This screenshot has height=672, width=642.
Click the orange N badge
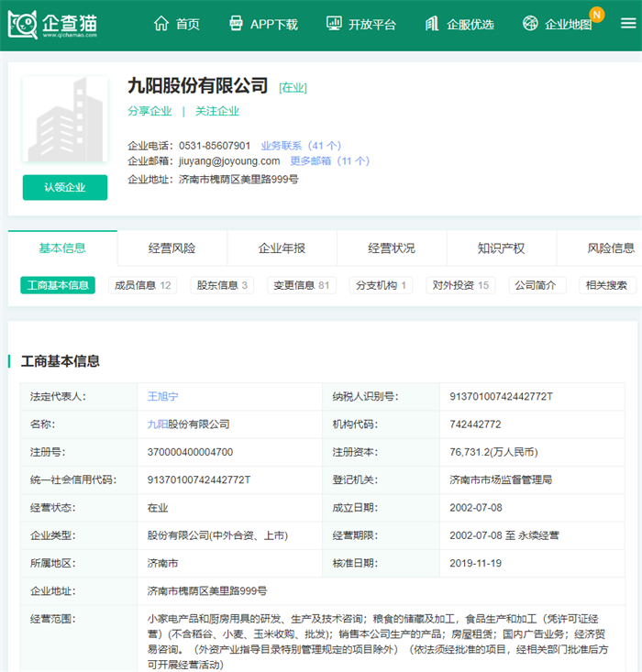(596, 15)
